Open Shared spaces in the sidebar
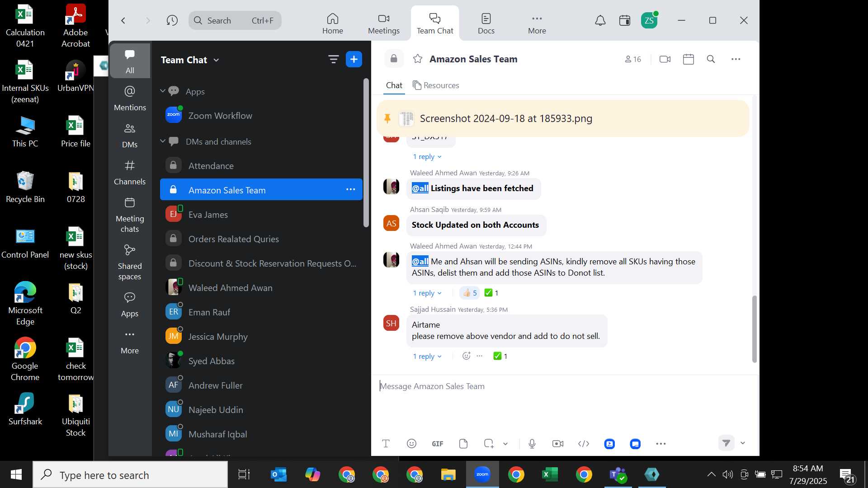868x488 pixels. 130,263
